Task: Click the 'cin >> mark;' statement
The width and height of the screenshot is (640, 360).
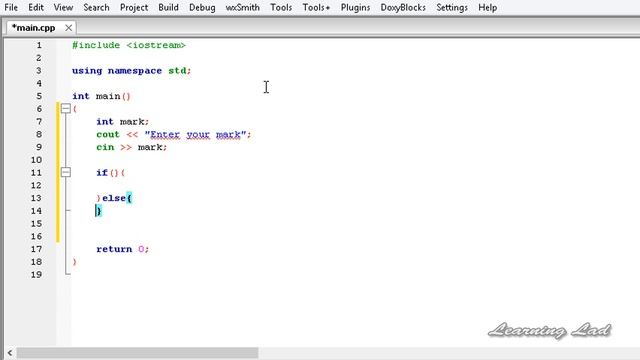Action: tap(131, 147)
